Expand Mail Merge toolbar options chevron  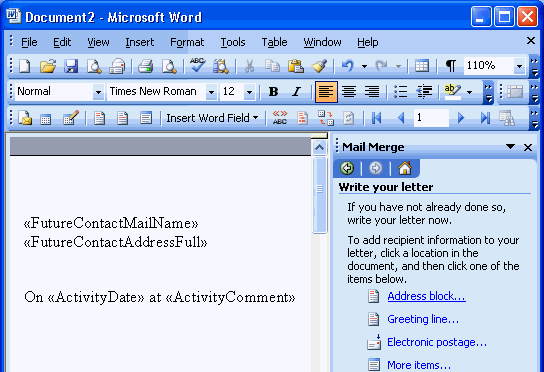pos(534,118)
